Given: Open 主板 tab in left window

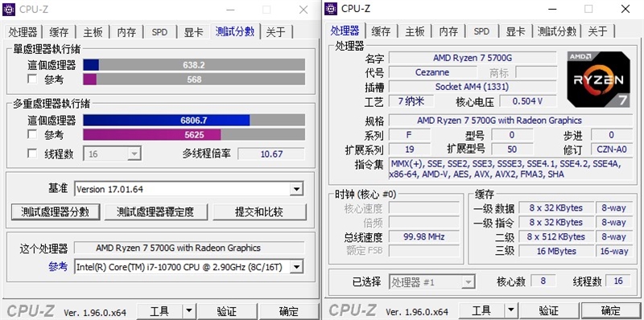Looking at the screenshot, I should [93, 32].
